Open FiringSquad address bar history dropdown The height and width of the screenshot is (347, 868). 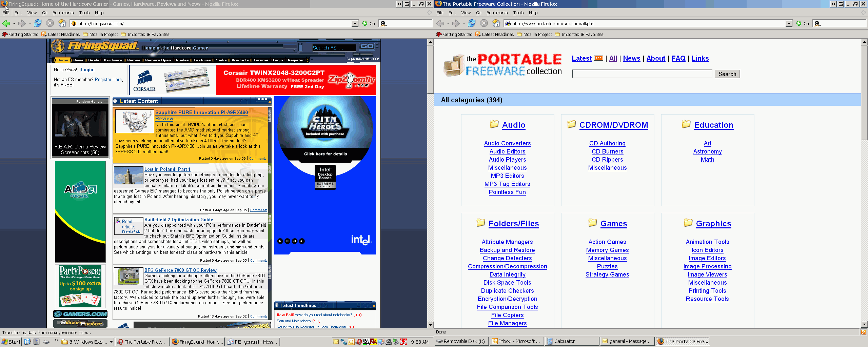point(355,23)
